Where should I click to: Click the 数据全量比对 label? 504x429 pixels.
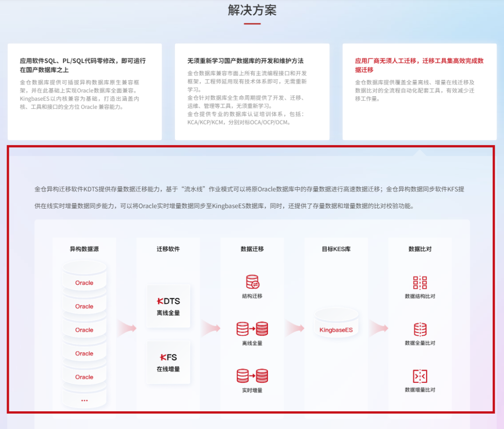(420, 343)
